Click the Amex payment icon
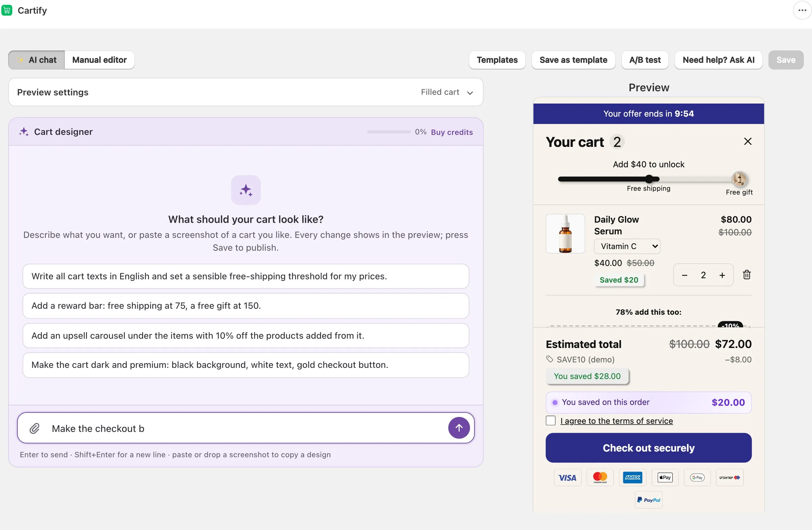 [633, 478]
